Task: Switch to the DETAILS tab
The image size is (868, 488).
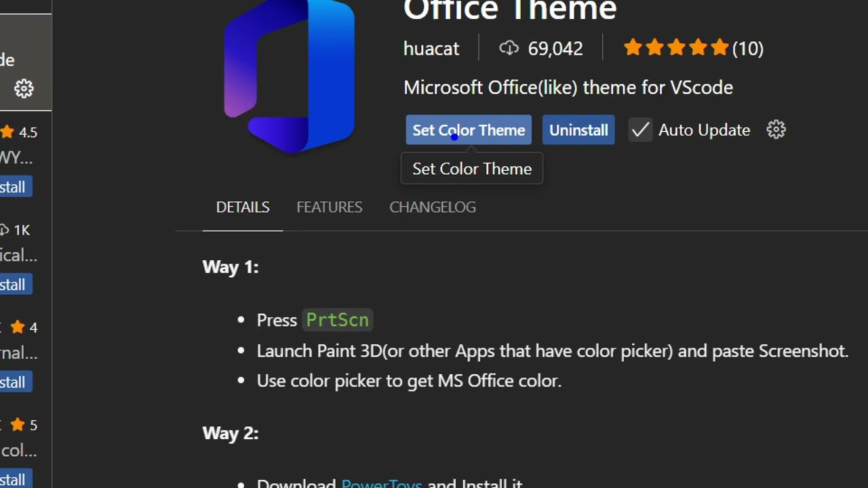Action: 243,207
